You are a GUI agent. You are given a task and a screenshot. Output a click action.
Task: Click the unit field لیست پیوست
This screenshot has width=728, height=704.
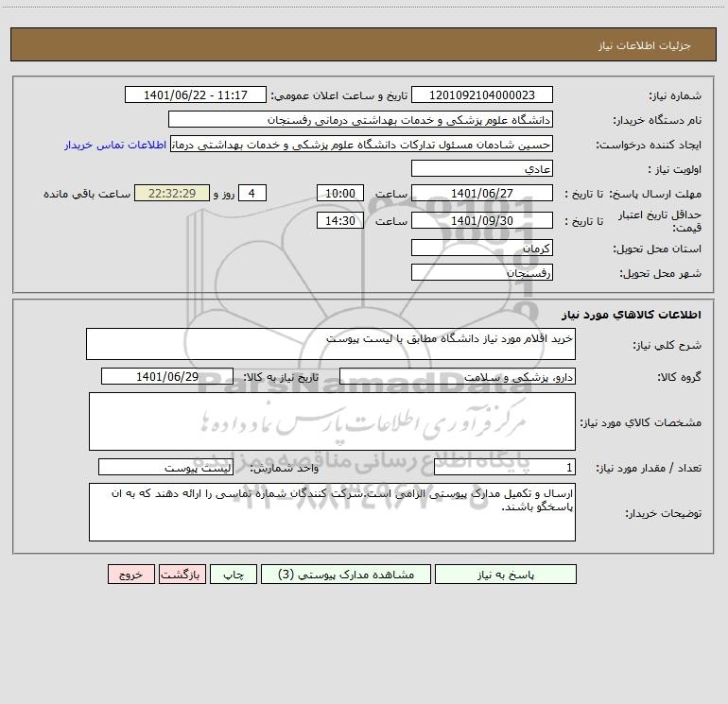[x=165, y=467]
